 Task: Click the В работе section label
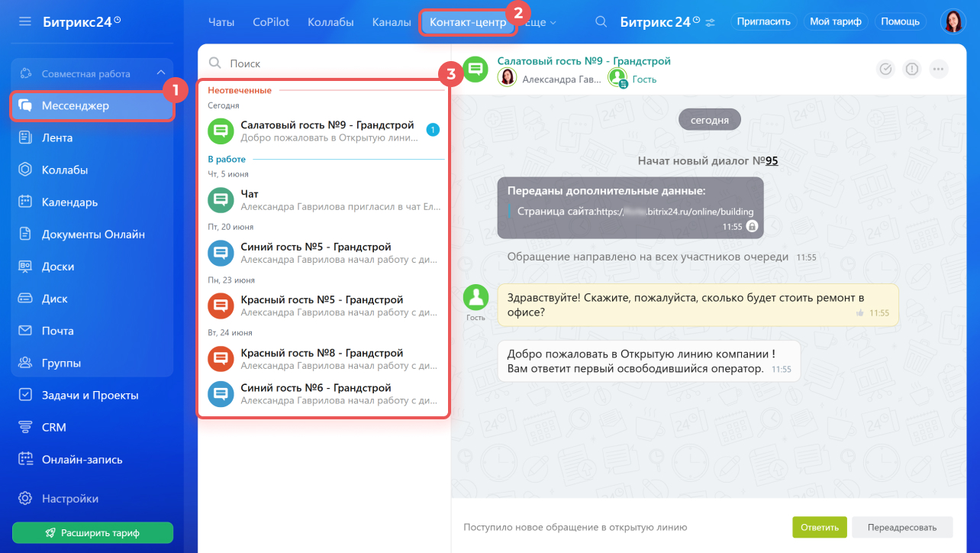point(227,159)
